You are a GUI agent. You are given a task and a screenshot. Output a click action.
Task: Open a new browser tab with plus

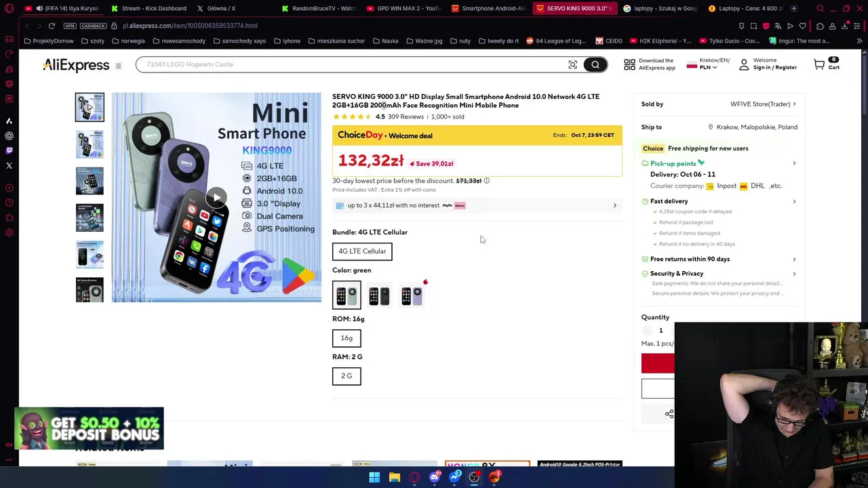click(794, 8)
